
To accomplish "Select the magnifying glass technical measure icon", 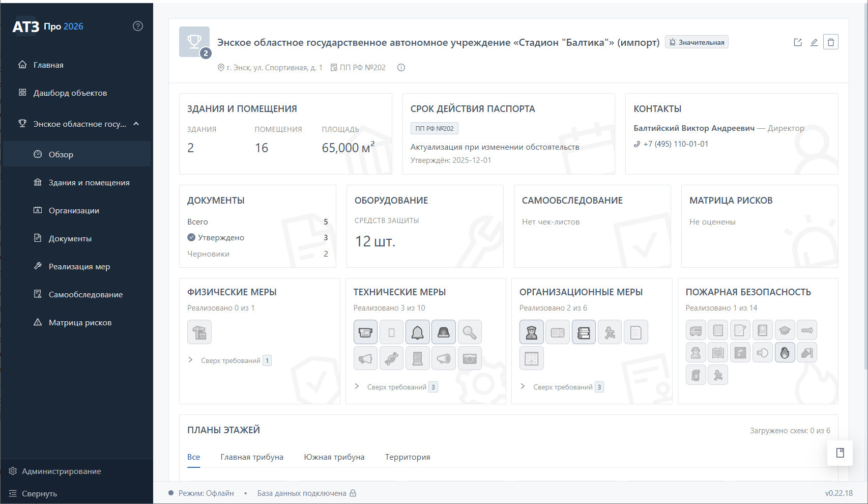I will [x=470, y=332].
